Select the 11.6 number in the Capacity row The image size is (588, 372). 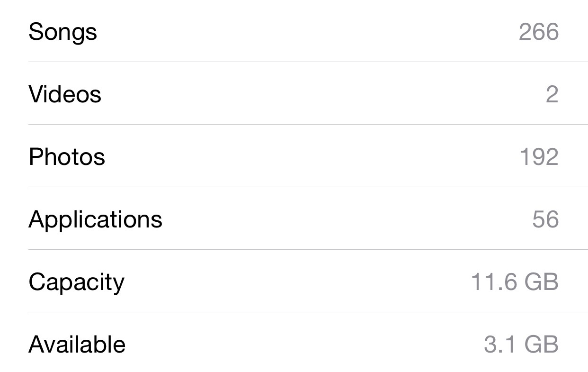click(487, 282)
